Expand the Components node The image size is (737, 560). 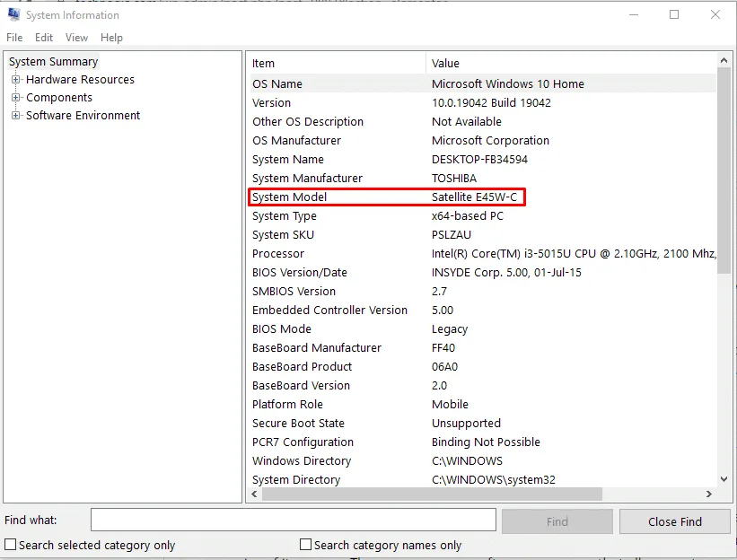tap(15, 97)
